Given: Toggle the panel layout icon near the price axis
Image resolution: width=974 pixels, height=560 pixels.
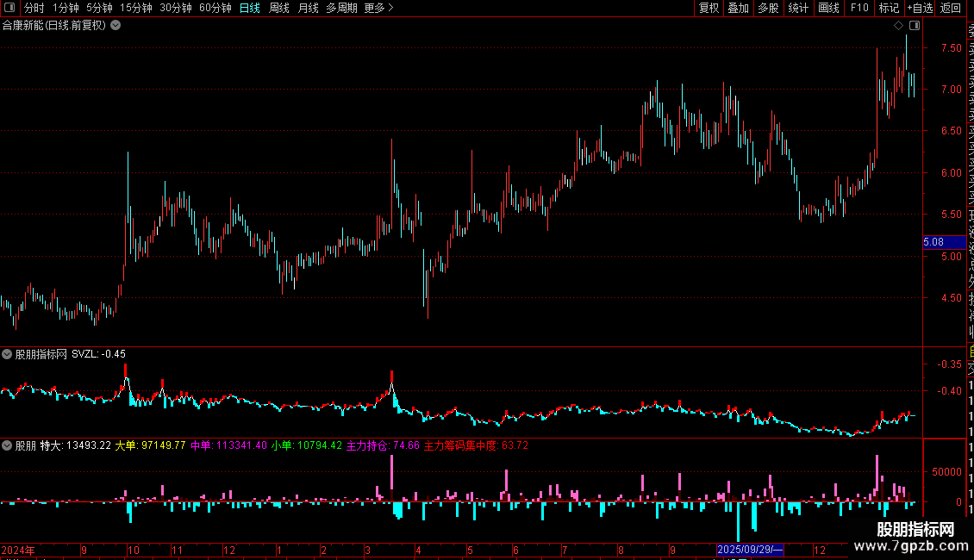Looking at the screenshot, I should point(915,25).
